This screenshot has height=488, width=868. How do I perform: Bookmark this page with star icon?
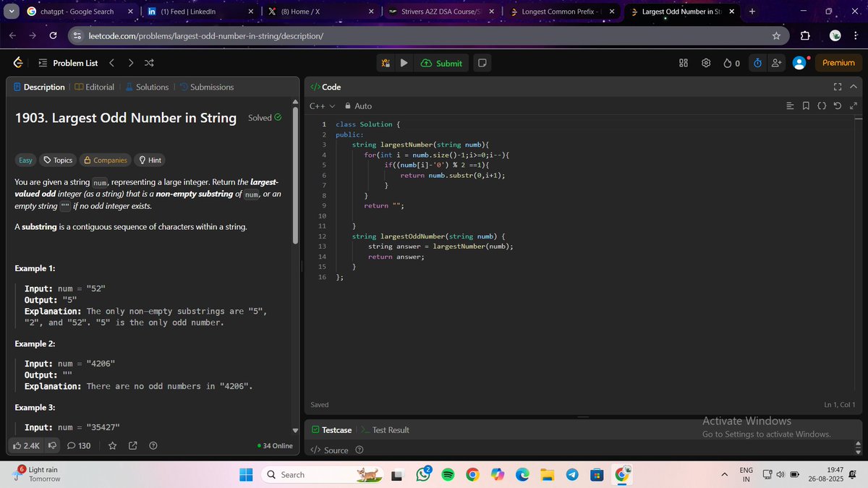[776, 35]
